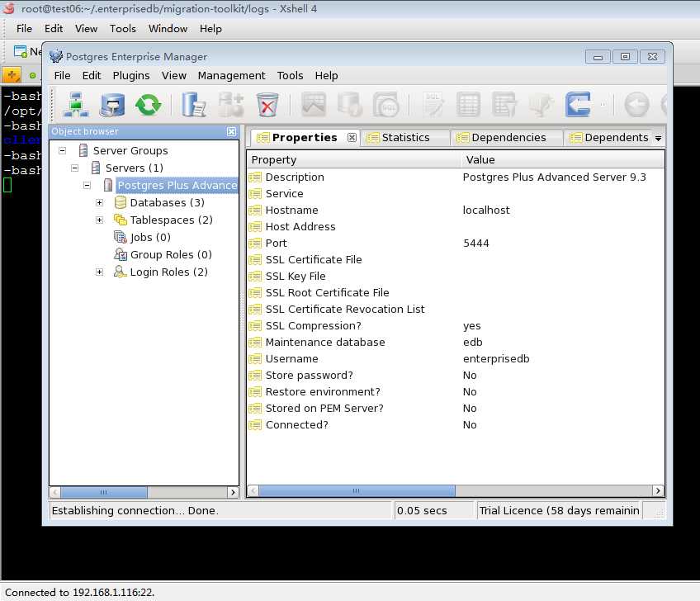This screenshot has height=601, width=700.
Task: Select Tablespaces (2) node
Action: click(x=171, y=220)
